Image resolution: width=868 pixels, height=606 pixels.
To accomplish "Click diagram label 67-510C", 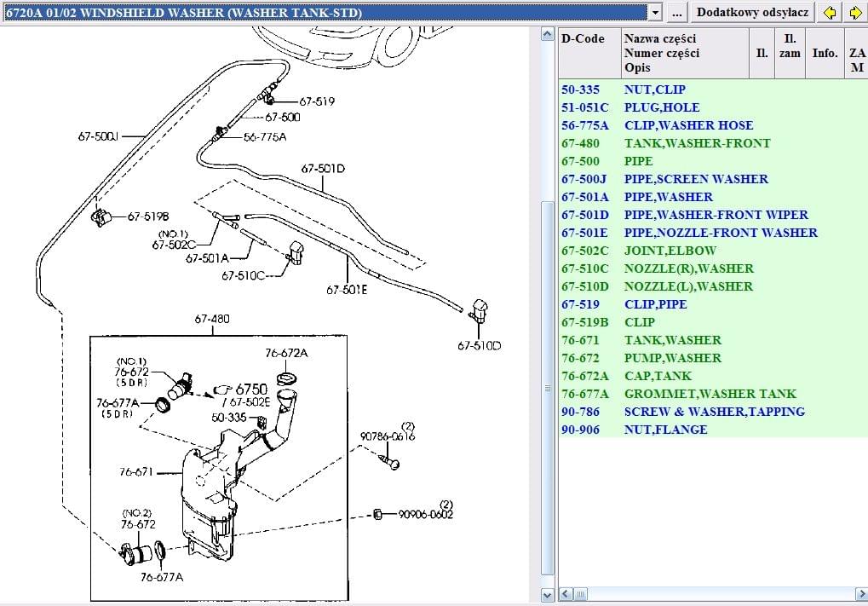I will 243,275.
